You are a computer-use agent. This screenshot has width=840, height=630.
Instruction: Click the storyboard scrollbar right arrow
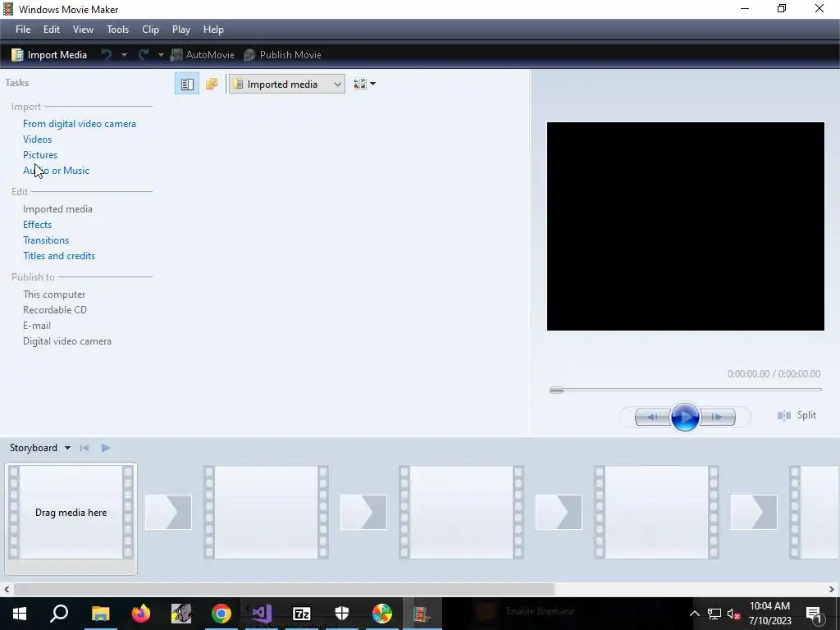832,589
